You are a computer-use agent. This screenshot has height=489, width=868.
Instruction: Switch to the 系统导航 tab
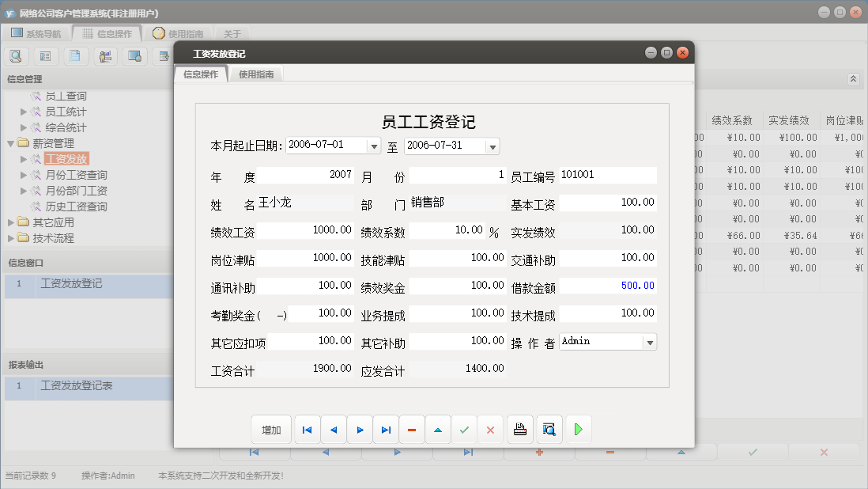point(40,33)
